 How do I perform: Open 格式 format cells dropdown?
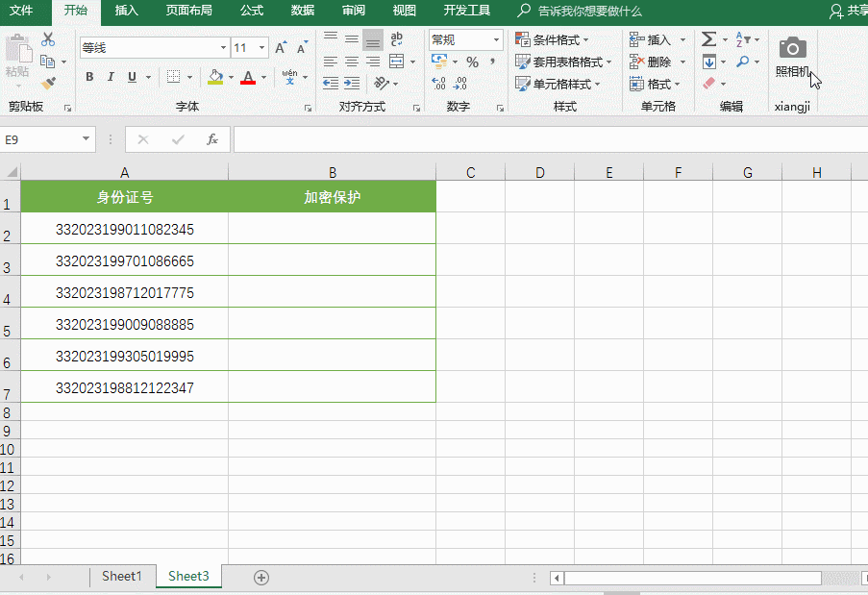tap(655, 85)
